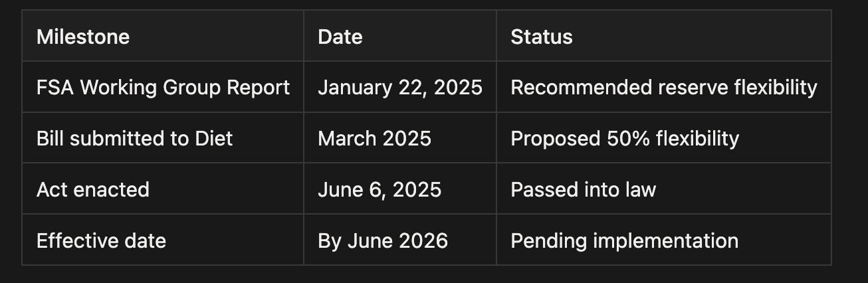Click the Milestone column header
868x283 pixels.
(83, 37)
